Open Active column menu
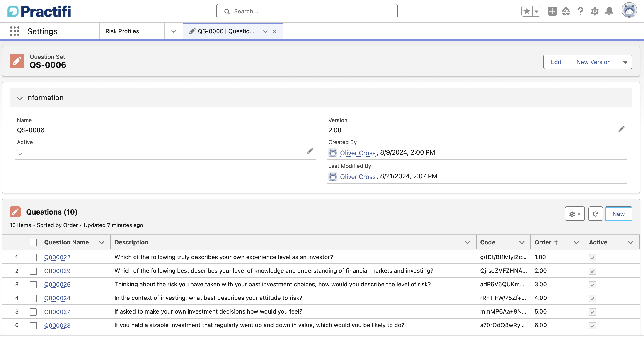The width and height of the screenshot is (644, 338). click(x=630, y=242)
